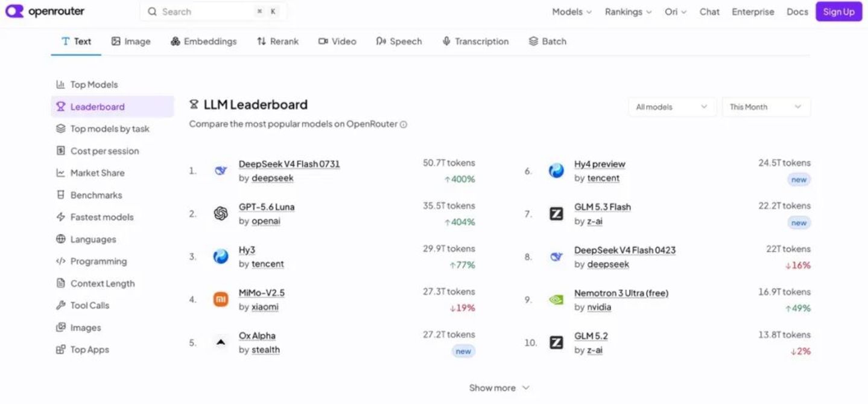The height and width of the screenshot is (404, 868).
Task: Click the Programming code brackets icon
Action: [60, 261]
